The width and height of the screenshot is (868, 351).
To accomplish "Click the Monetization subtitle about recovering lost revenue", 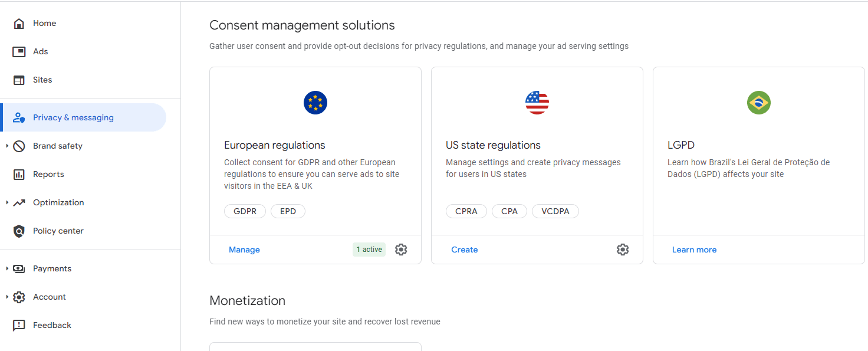I will tap(325, 322).
